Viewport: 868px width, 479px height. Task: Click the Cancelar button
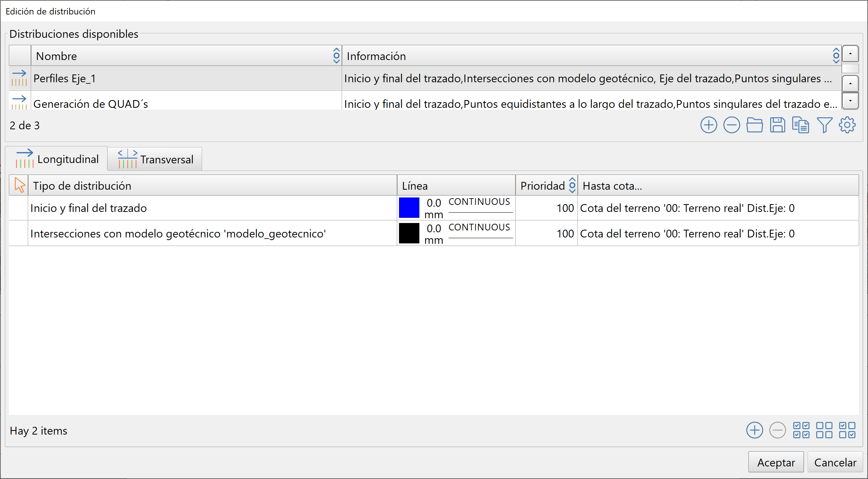tap(835, 462)
